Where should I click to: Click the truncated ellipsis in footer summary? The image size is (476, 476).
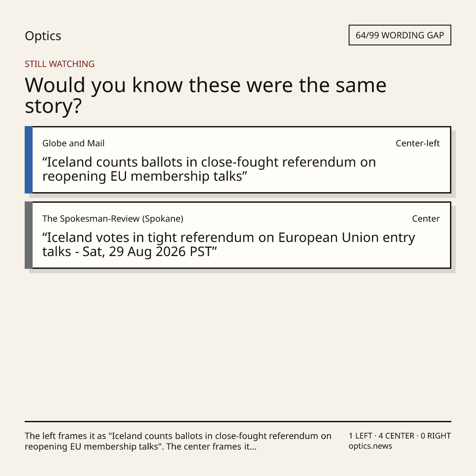point(253,446)
